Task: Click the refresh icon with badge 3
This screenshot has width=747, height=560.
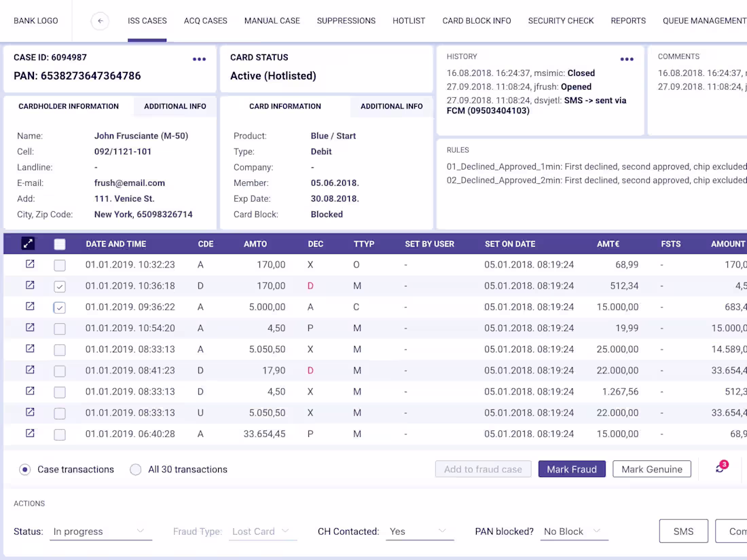Action: [x=721, y=468]
